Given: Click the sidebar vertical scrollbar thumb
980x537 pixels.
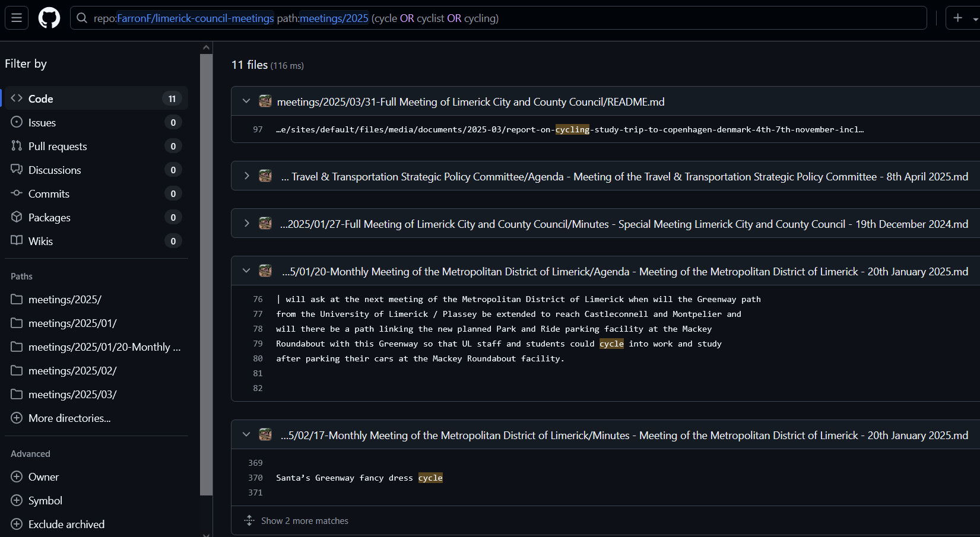Looking at the screenshot, I should (206, 275).
